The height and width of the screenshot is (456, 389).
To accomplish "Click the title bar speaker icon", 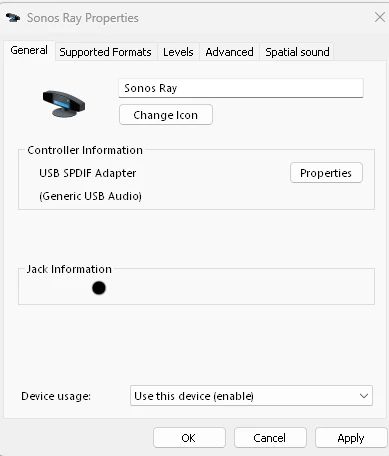I will (13, 17).
